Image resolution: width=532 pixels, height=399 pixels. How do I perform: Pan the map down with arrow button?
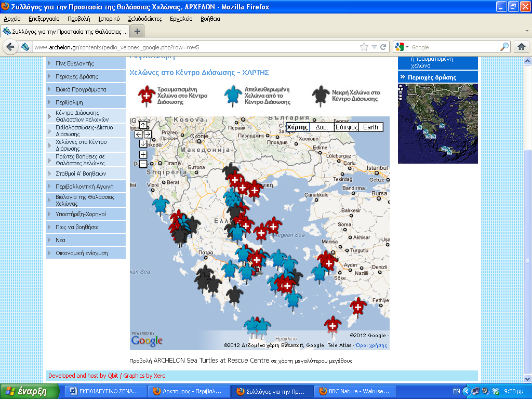coord(143,143)
